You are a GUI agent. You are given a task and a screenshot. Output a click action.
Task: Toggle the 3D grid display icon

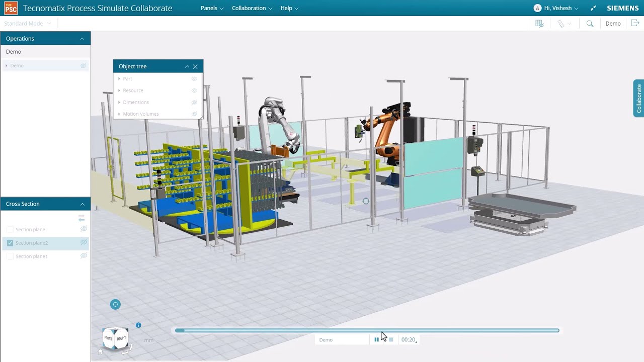click(x=539, y=24)
